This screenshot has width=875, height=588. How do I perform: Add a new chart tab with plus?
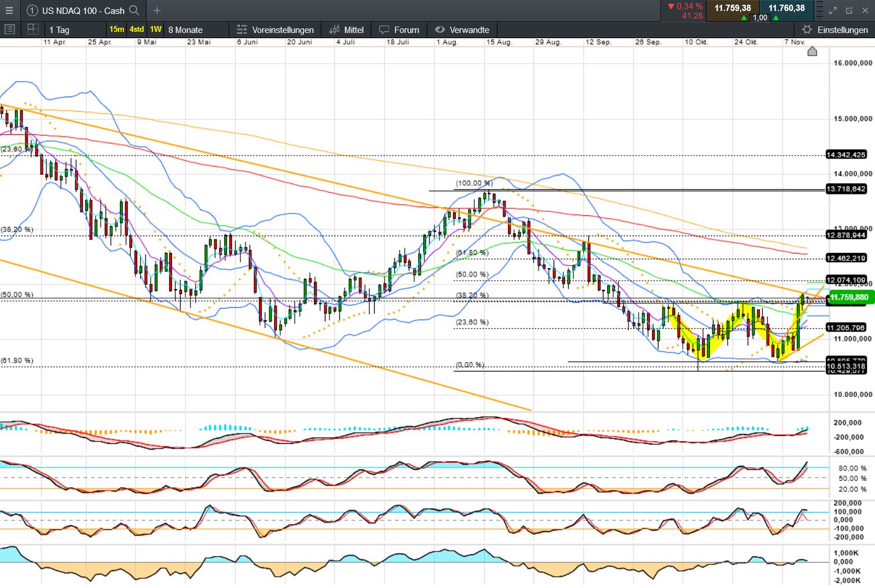157,10
